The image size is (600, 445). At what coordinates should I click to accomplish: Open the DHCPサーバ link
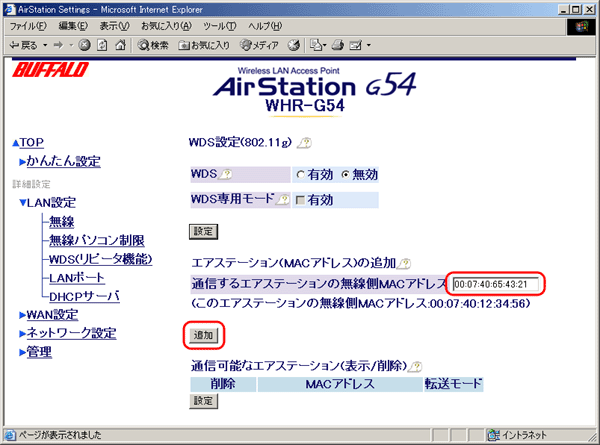point(84,296)
